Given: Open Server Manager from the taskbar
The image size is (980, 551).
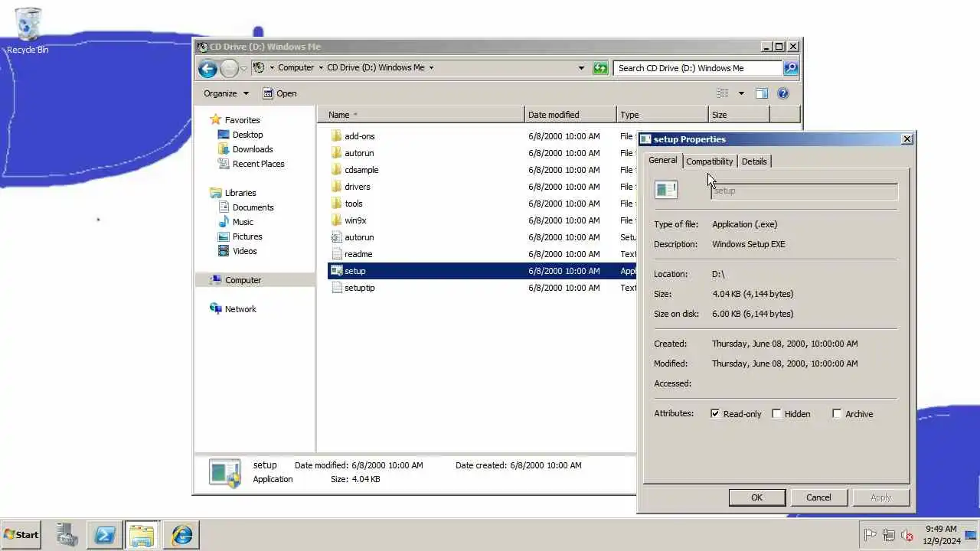Looking at the screenshot, I should [x=67, y=535].
